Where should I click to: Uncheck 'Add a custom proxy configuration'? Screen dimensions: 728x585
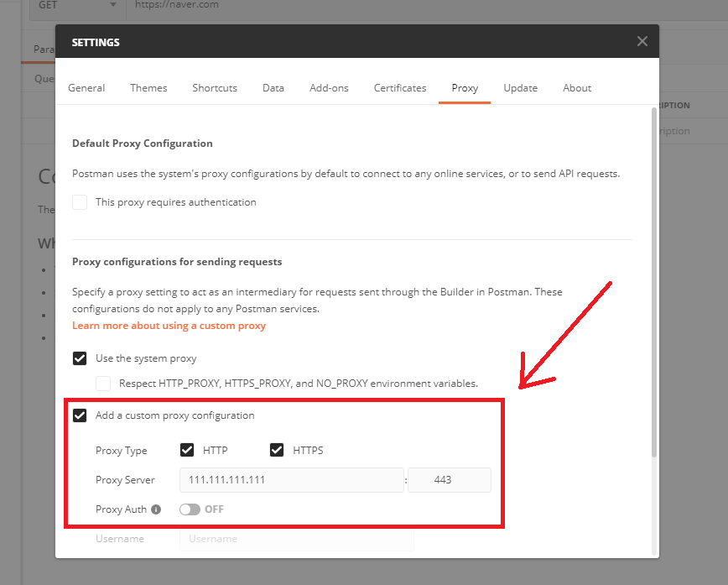80,415
